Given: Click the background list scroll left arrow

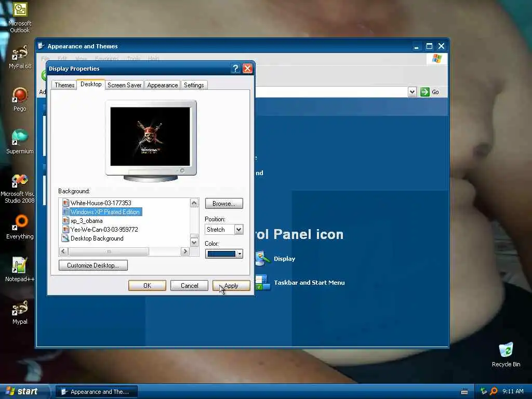Looking at the screenshot, I should pos(63,251).
